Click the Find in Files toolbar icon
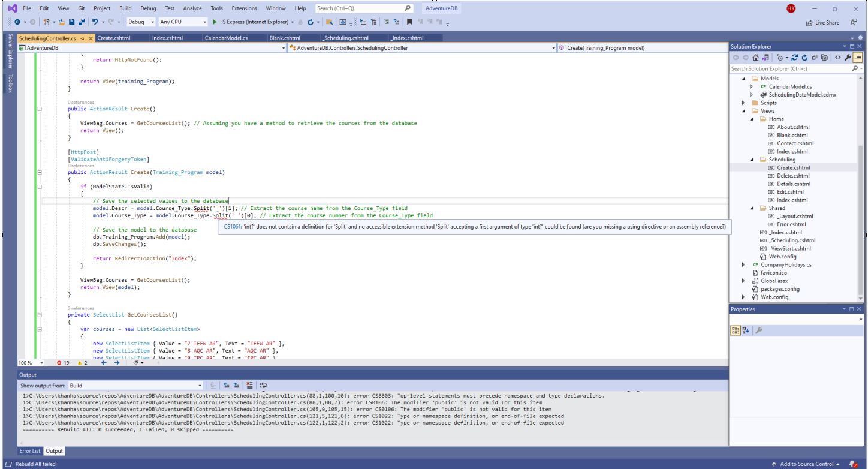Image resolution: width=868 pixels, height=469 pixels. coord(330,22)
